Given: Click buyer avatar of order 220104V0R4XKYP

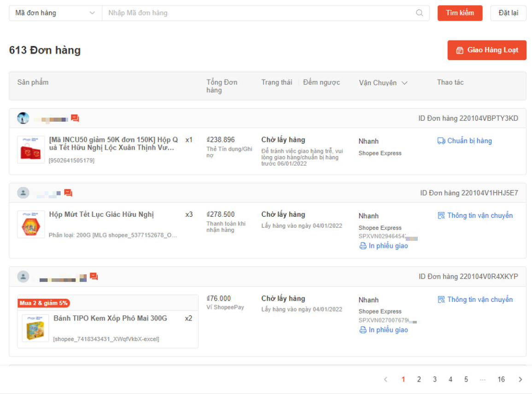Looking at the screenshot, I should click(x=23, y=276).
